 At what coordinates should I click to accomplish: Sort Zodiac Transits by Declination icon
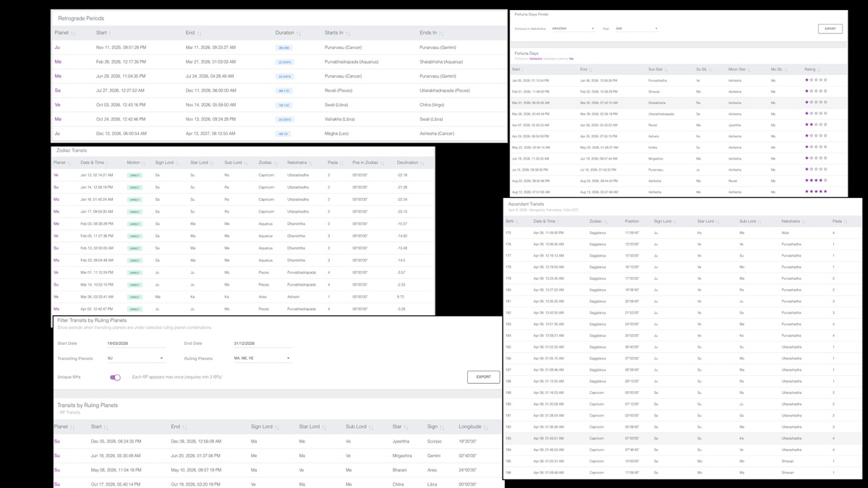(422, 163)
